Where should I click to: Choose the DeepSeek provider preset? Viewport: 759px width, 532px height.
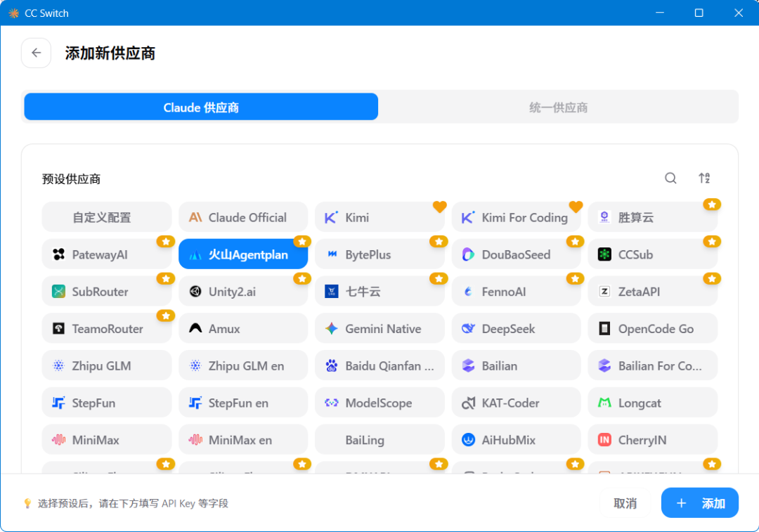[516, 329]
